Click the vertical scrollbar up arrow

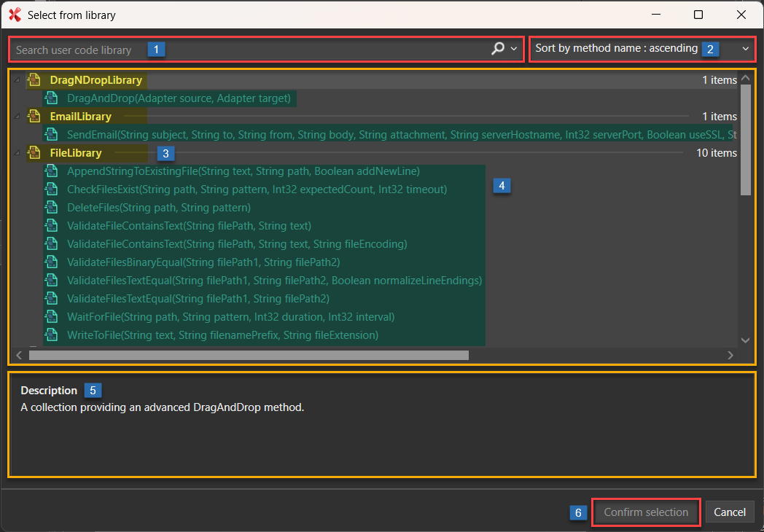click(746, 77)
